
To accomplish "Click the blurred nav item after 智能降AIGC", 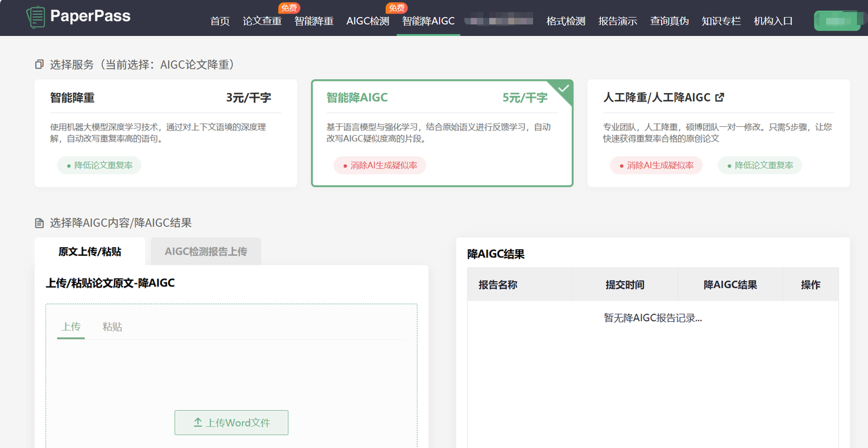I will [x=499, y=21].
